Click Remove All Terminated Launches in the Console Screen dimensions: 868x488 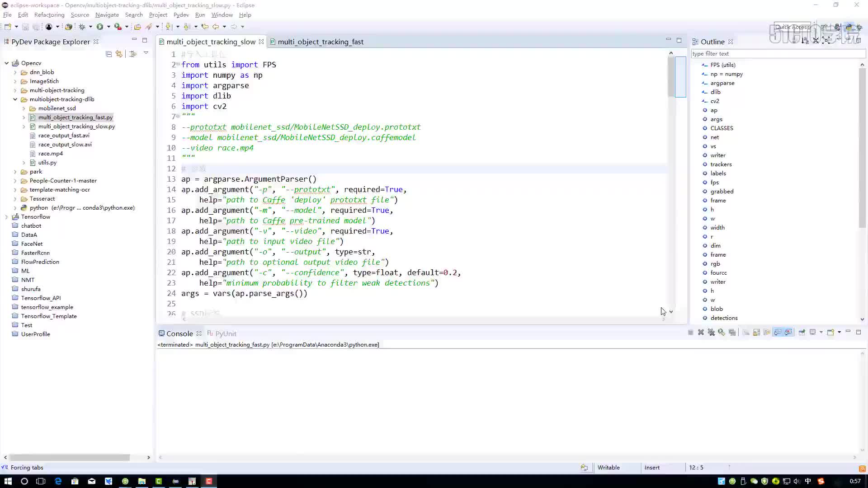click(711, 332)
